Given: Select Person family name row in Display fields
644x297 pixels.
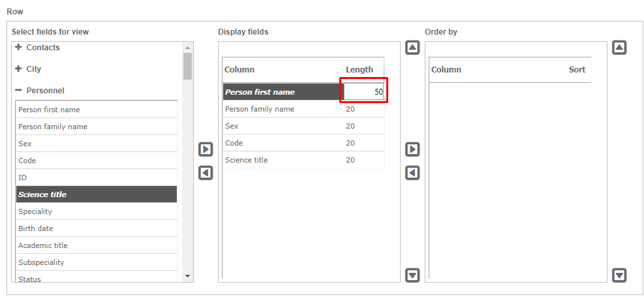Looking at the screenshot, I should pos(260,109).
